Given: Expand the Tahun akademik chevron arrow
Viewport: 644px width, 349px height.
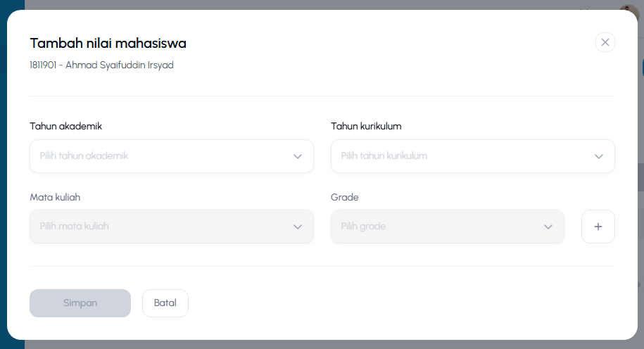Looking at the screenshot, I should click(298, 156).
